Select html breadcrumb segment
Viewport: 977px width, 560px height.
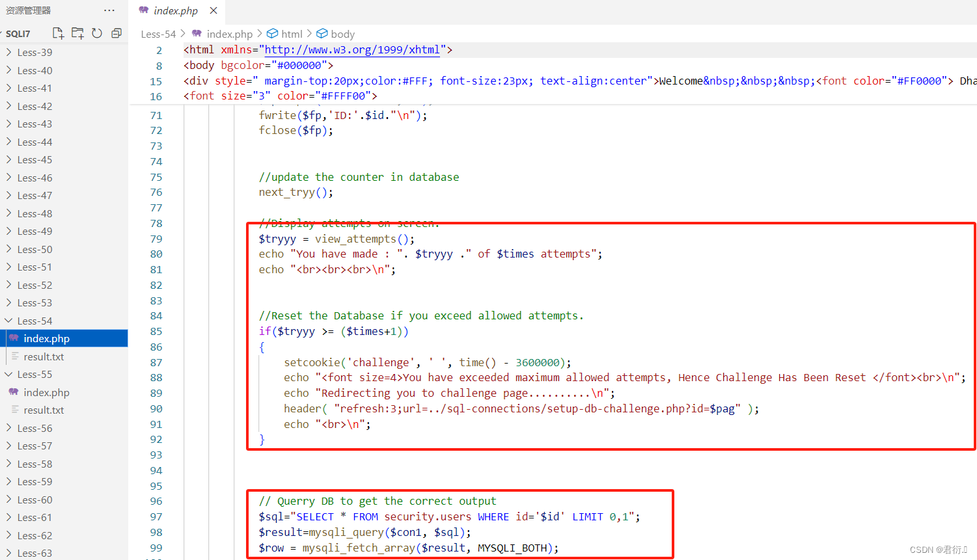(x=292, y=34)
